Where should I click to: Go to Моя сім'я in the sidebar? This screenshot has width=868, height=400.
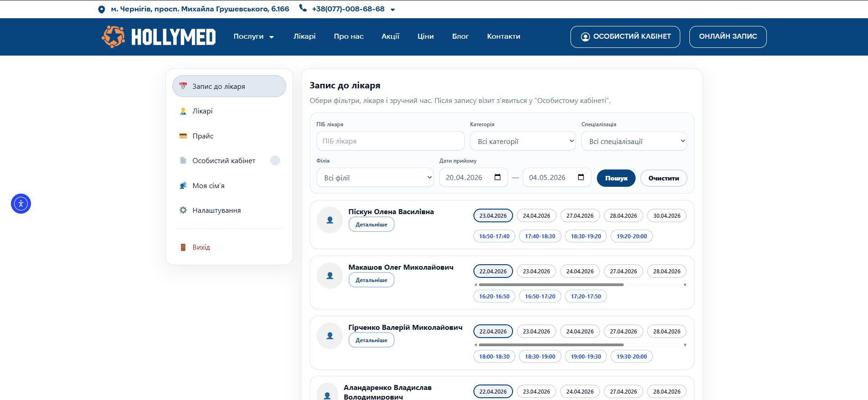[208, 185]
